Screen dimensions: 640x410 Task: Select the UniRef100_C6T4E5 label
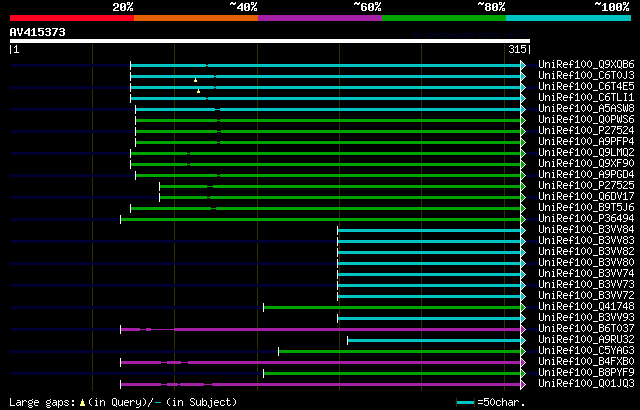pos(586,86)
